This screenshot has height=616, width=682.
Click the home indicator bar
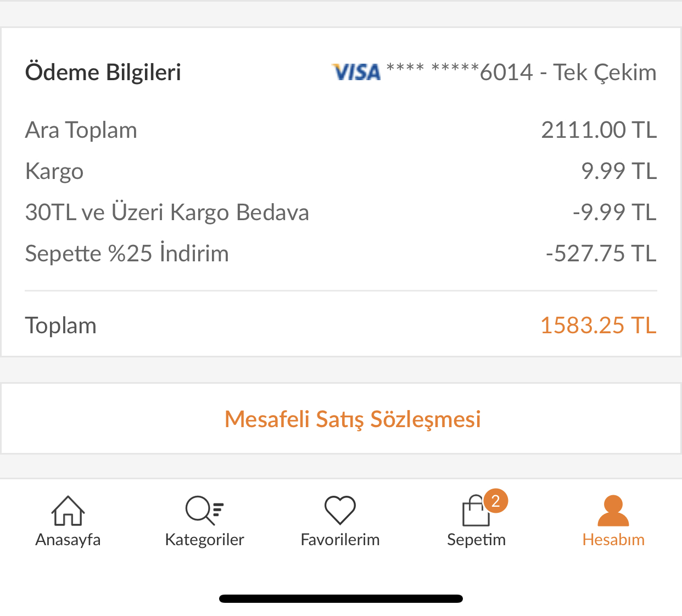click(341, 598)
